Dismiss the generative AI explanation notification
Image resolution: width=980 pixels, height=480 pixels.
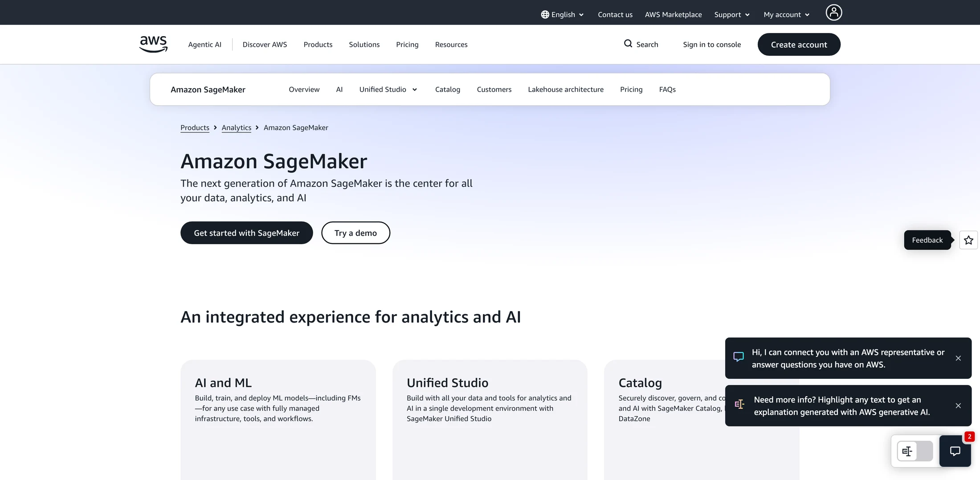pyautogui.click(x=958, y=406)
